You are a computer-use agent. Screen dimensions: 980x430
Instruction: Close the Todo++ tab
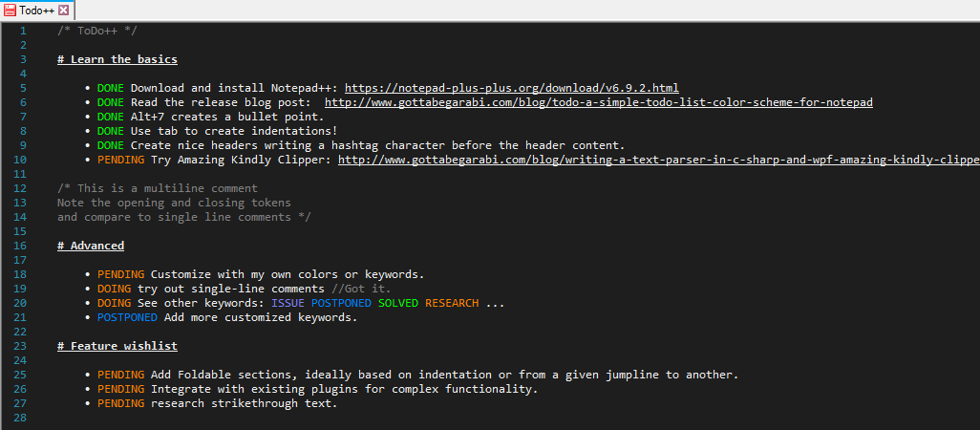click(x=63, y=10)
